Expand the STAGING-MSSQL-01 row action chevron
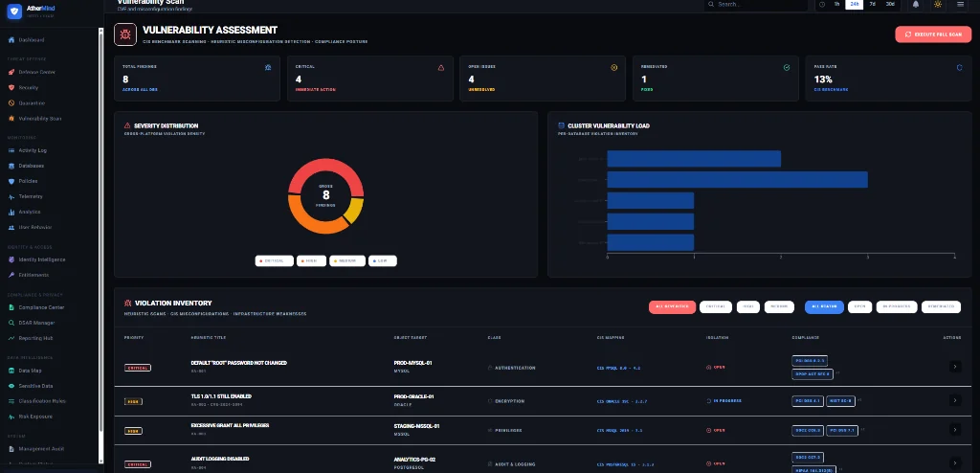This screenshot has height=473, width=980. pos(955,430)
